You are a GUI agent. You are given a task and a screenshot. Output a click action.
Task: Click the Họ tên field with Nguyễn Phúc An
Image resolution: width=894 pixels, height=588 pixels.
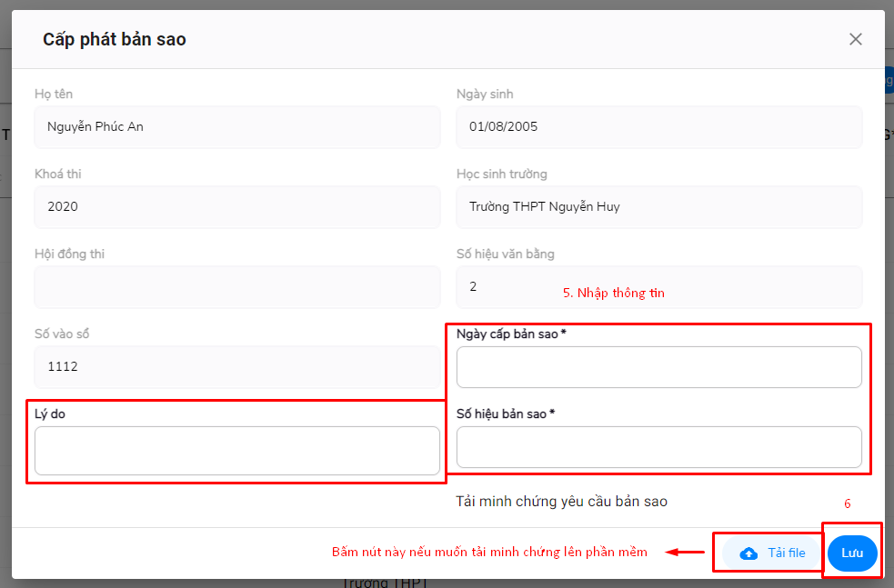236,127
